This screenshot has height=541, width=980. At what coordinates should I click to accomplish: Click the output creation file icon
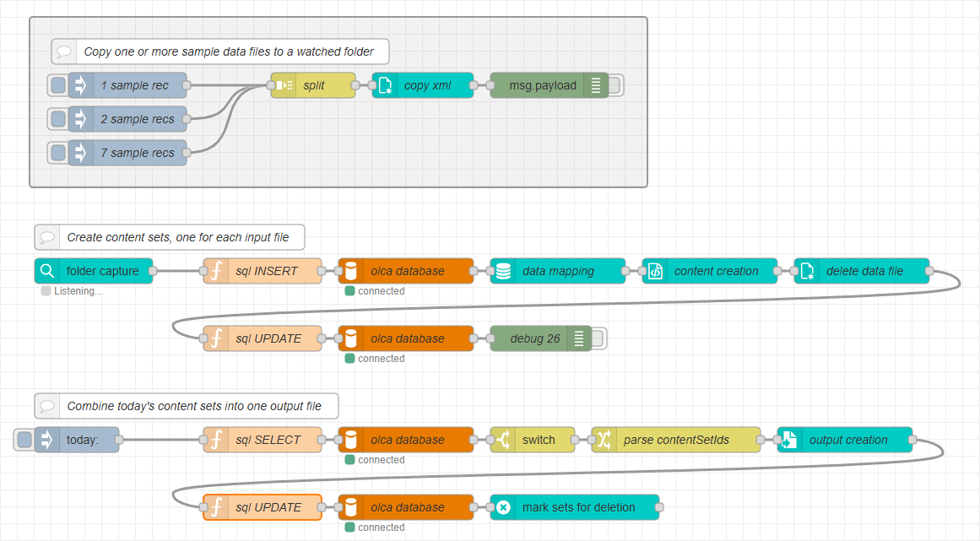click(x=790, y=440)
